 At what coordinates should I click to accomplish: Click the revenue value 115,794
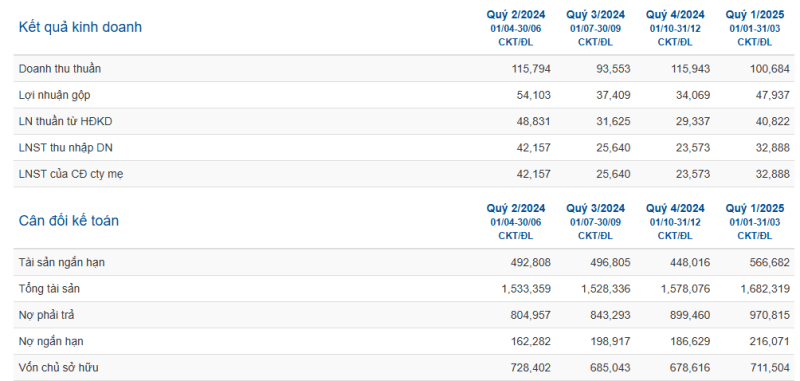[x=531, y=69]
